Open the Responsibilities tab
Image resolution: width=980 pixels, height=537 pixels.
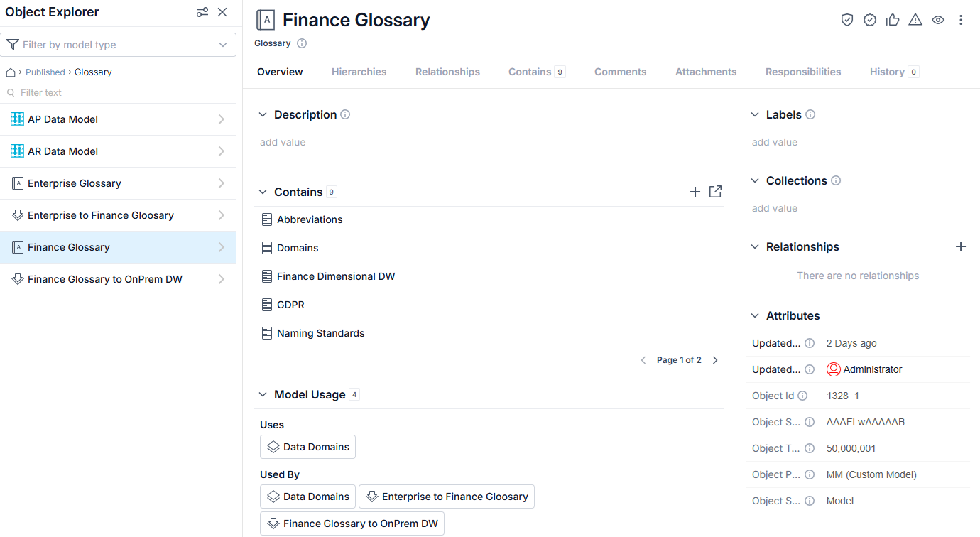(803, 72)
